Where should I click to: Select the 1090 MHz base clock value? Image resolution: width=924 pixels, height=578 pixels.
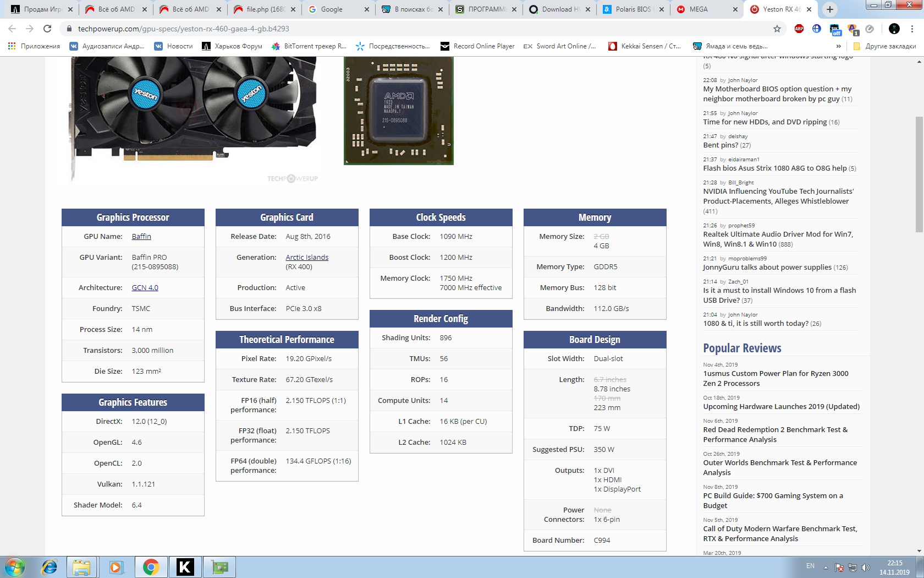pos(456,237)
